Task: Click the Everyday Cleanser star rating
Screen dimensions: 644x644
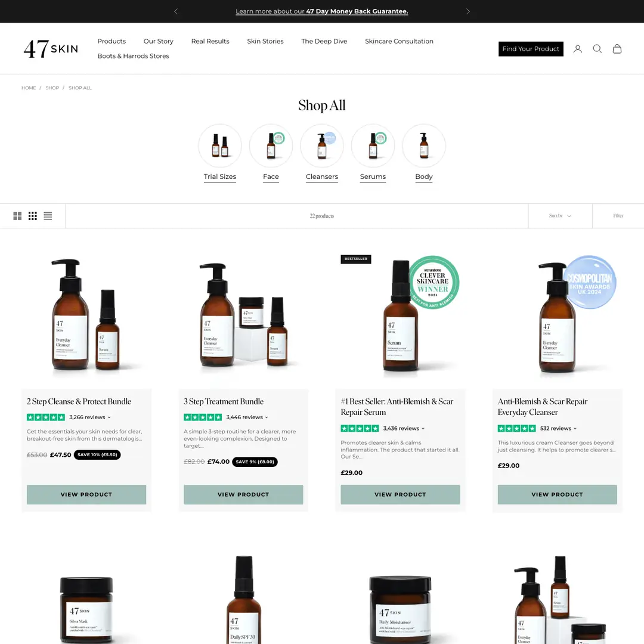Action: click(x=516, y=428)
